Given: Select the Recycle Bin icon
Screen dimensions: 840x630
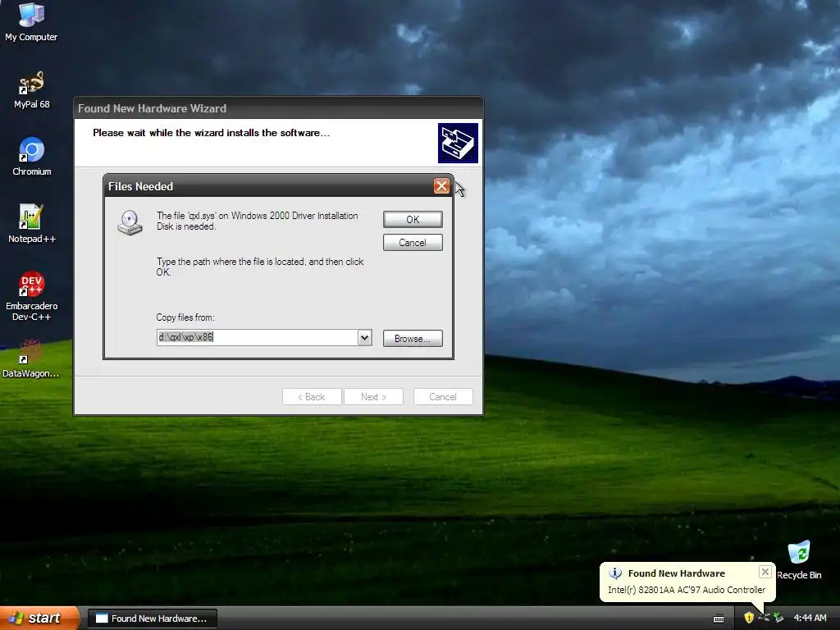Looking at the screenshot, I should (x=799, y=560).
